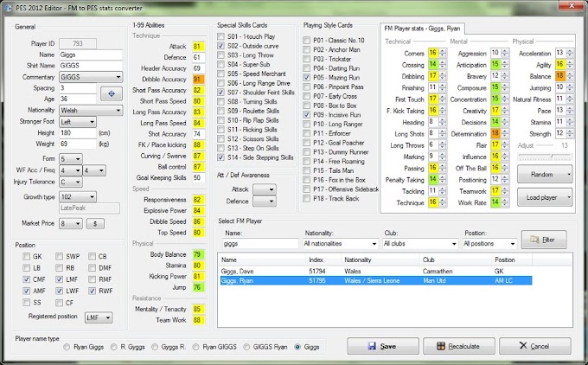The image size is (588, 365).
Task: Check P18 - Track Back style card
Action: pyautogui.click(x=307, y=198)
